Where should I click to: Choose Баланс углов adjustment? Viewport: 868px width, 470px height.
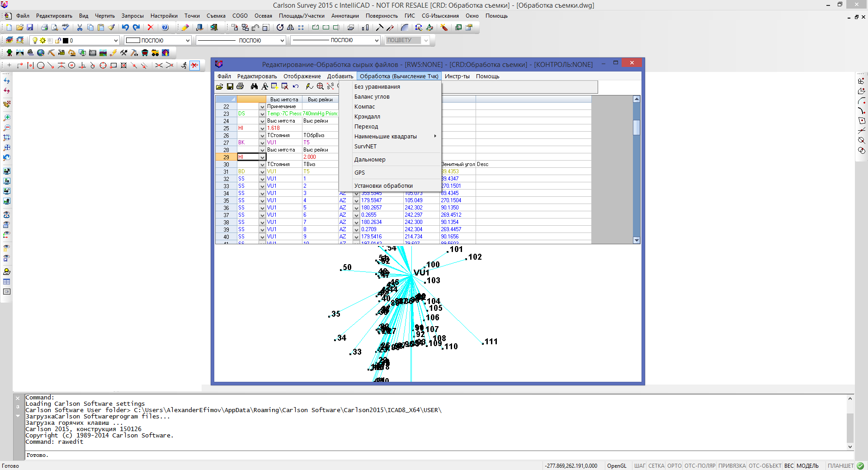(390, 96)
